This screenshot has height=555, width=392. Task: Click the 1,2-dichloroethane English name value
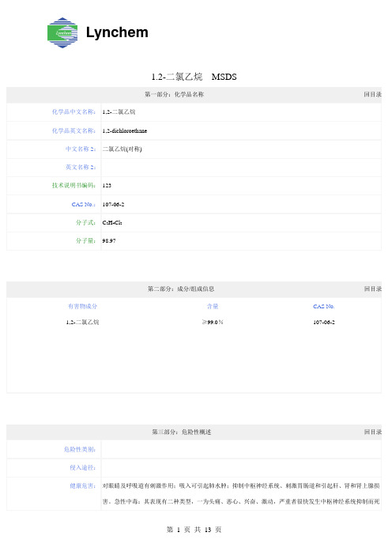tap(125, 130)
